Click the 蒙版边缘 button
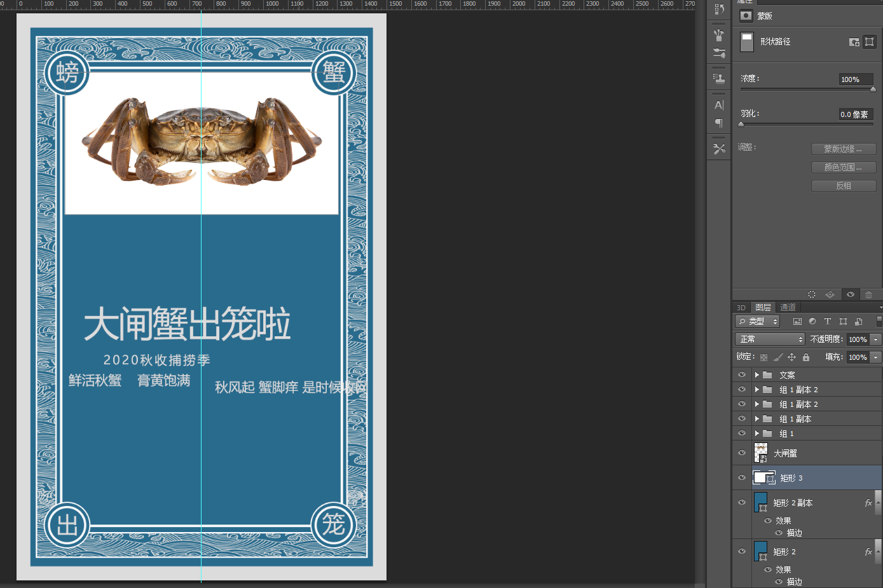 [x=843, y=148]
